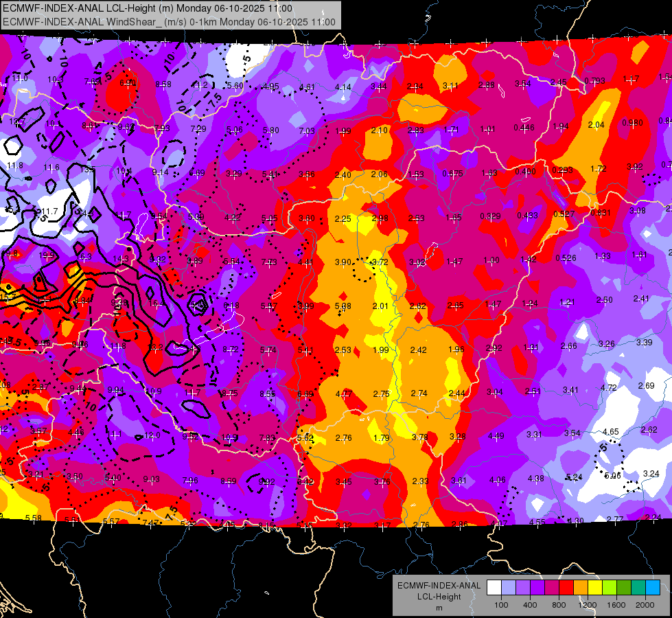Click the orange legend color swatch
Screen dimensions: 672x618
pos(581,588)
